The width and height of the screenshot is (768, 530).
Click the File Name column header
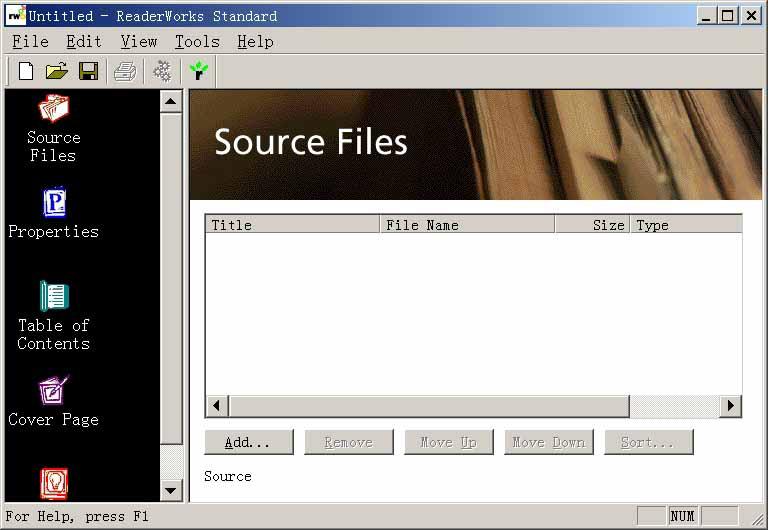(x=467, y=225)
